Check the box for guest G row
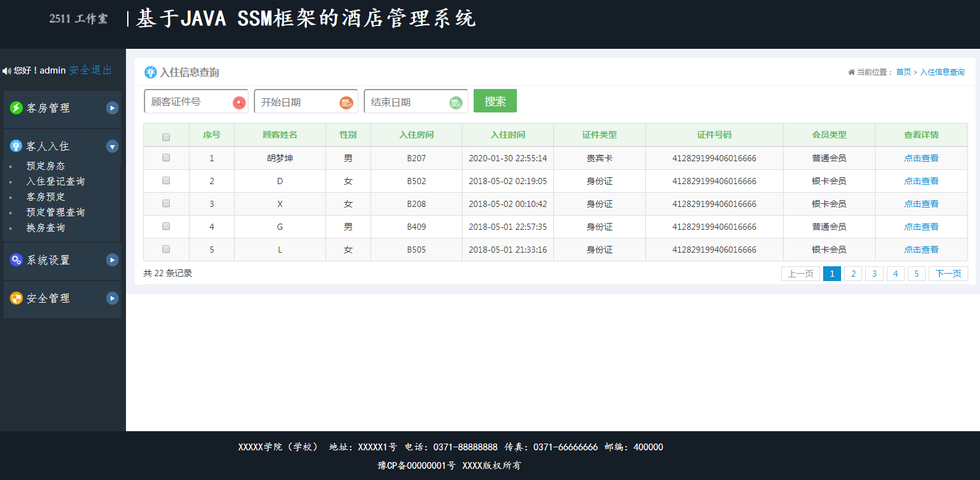Image resolution: width=980 pixels, height=480 pixels. pyautogui.click(x=166, y=226)
